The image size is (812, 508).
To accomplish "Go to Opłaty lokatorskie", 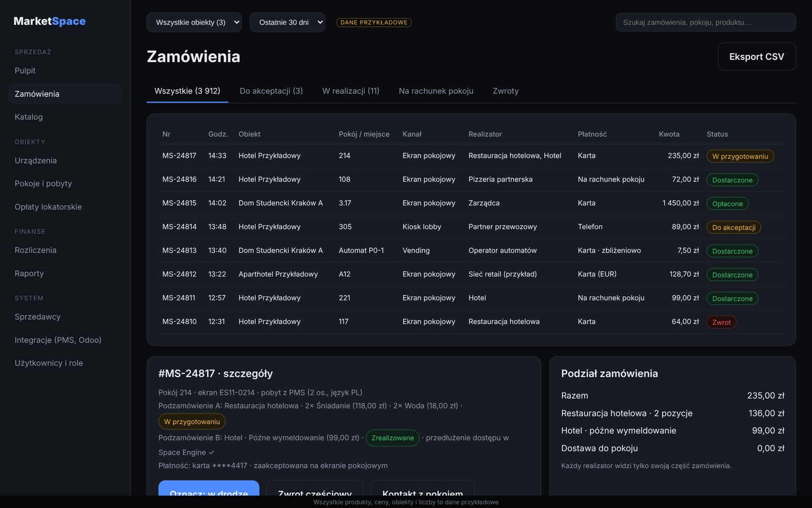I will coord(65,207).
